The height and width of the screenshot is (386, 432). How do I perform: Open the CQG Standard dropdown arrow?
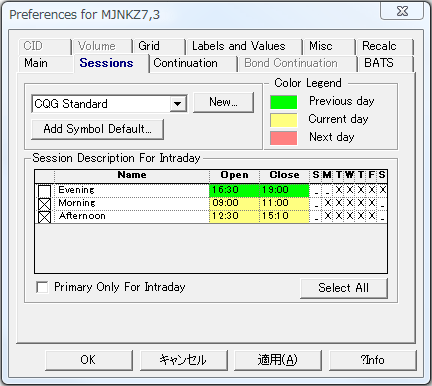coord(178,104)
